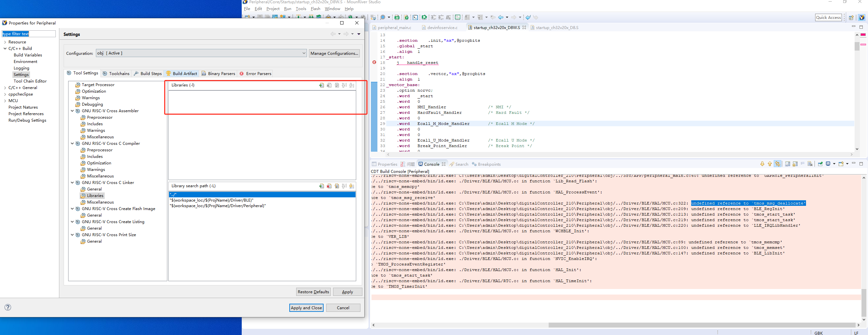Open the Flash menu

(315, 9)
